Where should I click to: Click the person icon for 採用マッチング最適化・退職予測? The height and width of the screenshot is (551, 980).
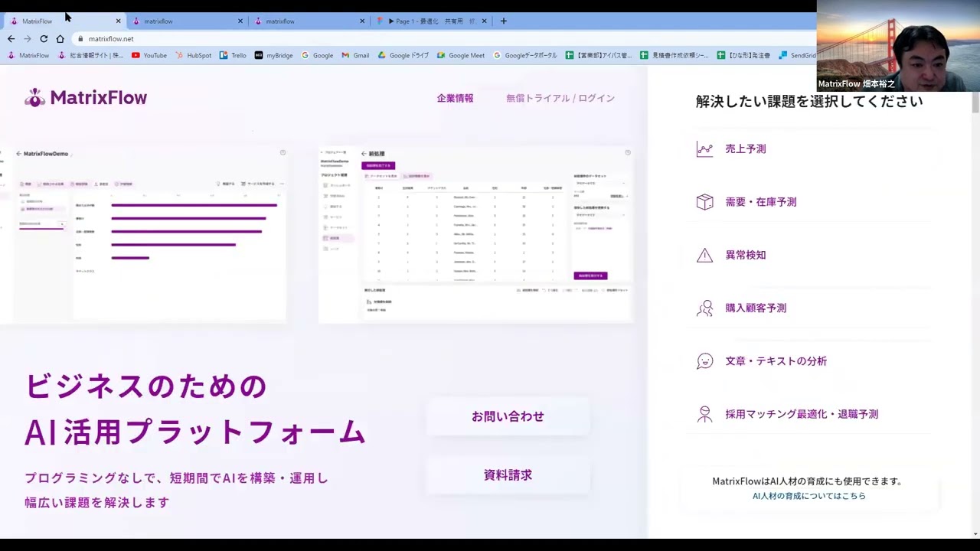[x=704, y=414]
